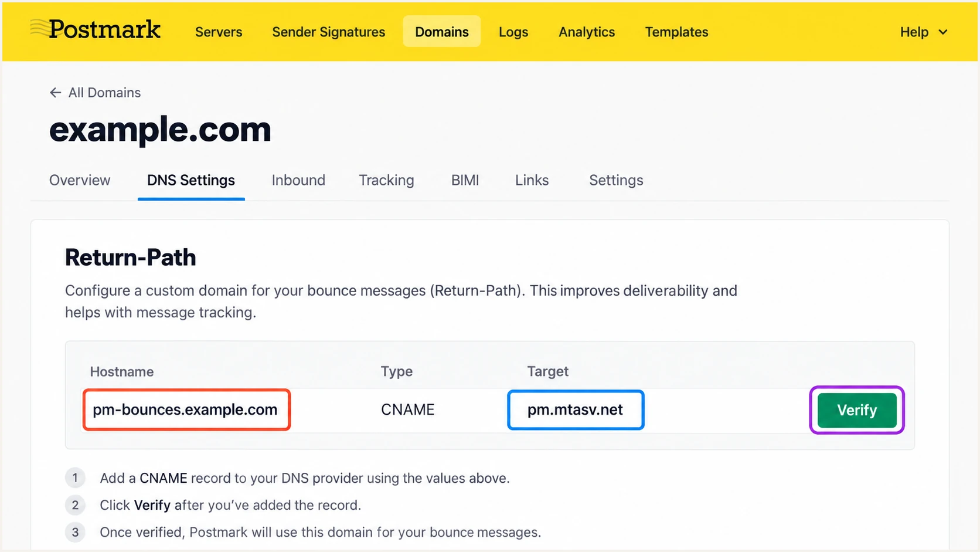
Task: Click the green Verify button
Action: 857,410
